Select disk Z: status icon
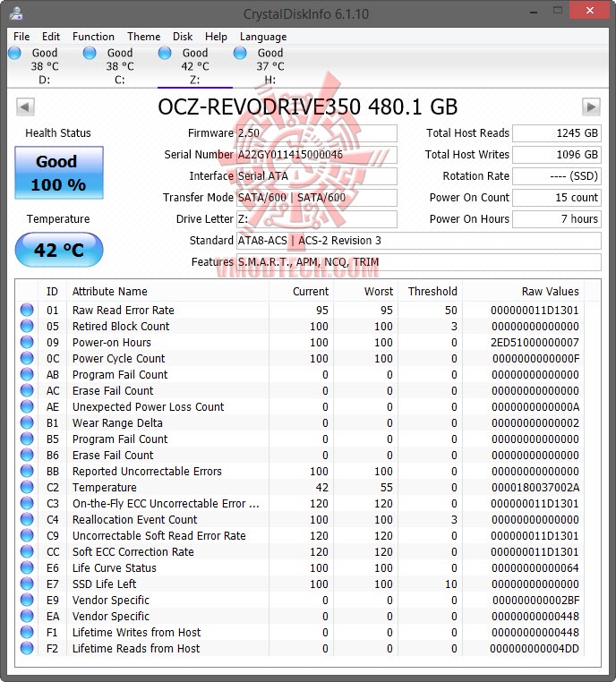 click(165, 53)
